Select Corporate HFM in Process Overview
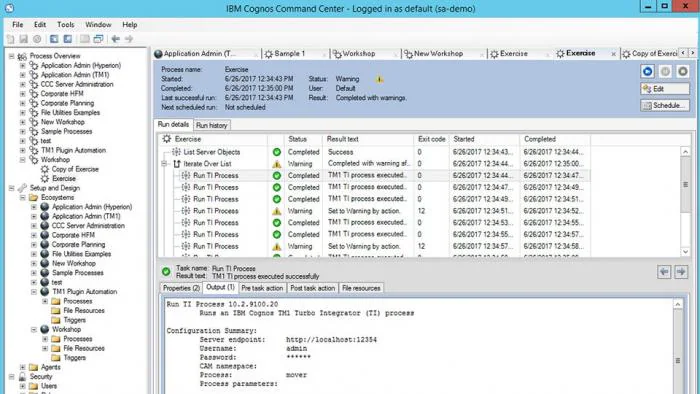Image resolution: width=700 pixels, height=394 pixels. click(62, 94)
